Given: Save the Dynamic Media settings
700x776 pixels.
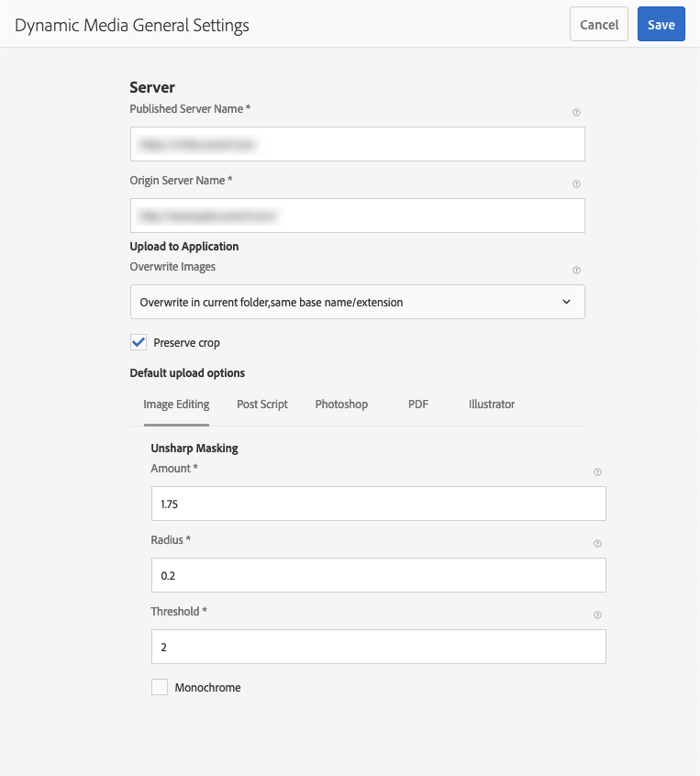Looking at the screenshot, I should pyautogui.click(x=661, y=24).
